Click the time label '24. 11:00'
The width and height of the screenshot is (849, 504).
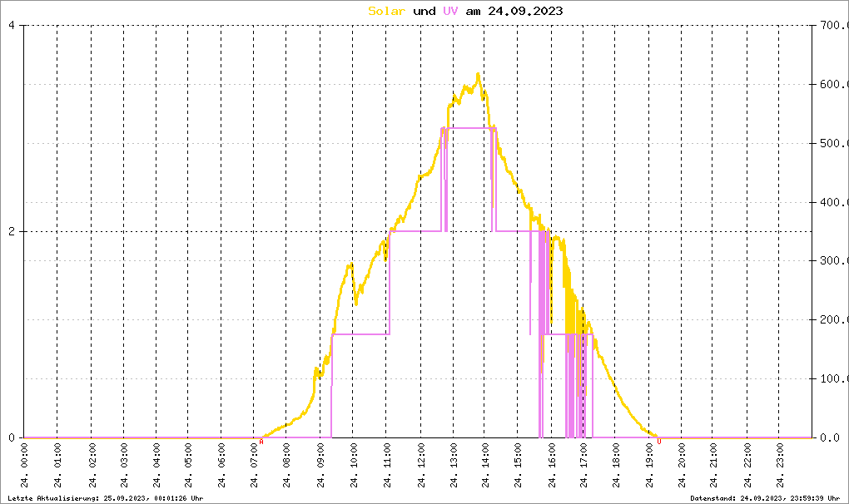pyautogui.click(x=386, y=466)
